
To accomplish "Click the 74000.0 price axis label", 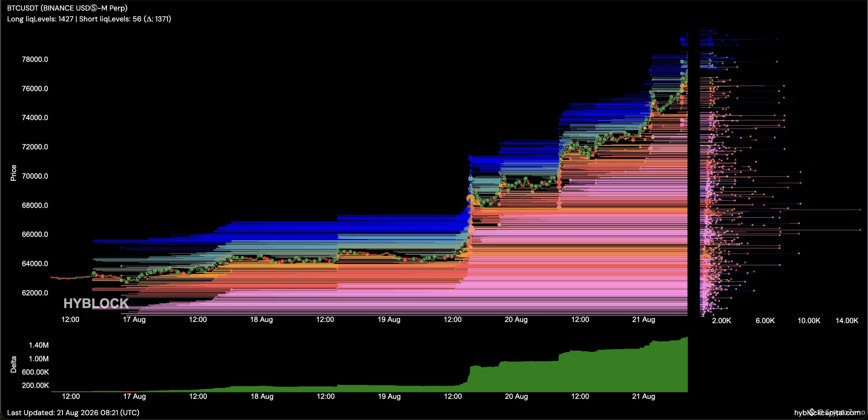I will (35, 118).
